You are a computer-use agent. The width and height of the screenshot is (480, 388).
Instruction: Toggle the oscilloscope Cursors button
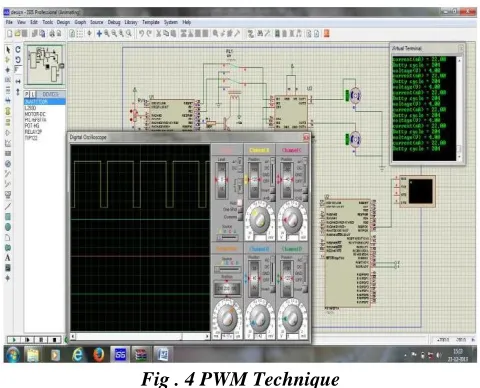coord(239,217)
